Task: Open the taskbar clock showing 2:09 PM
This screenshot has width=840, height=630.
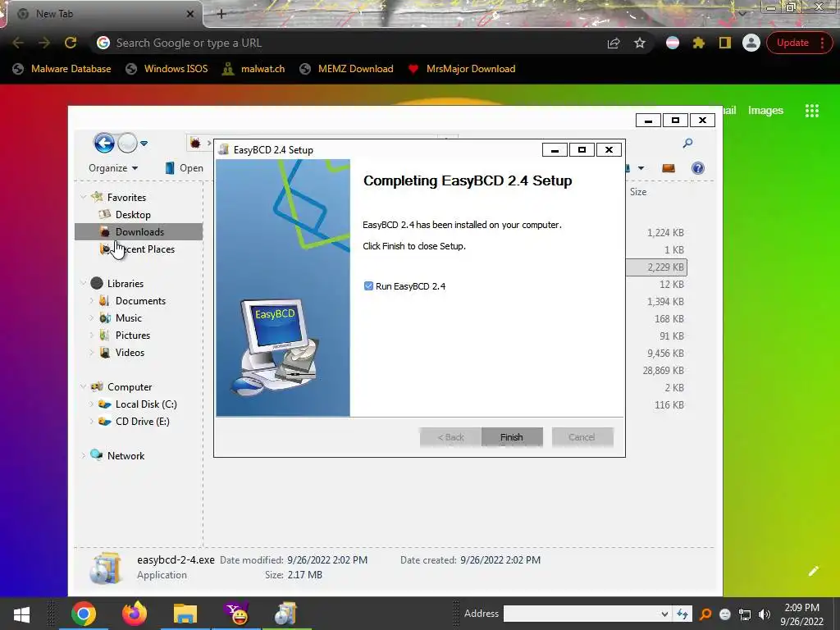Action: point(801,614)
